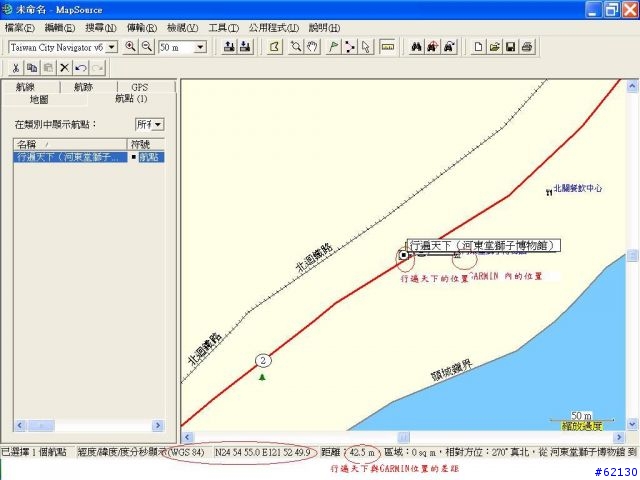This screenshot has width=640, height=480.
Task: Open the 說明(H) menu
Action: [x=324, y=28]
